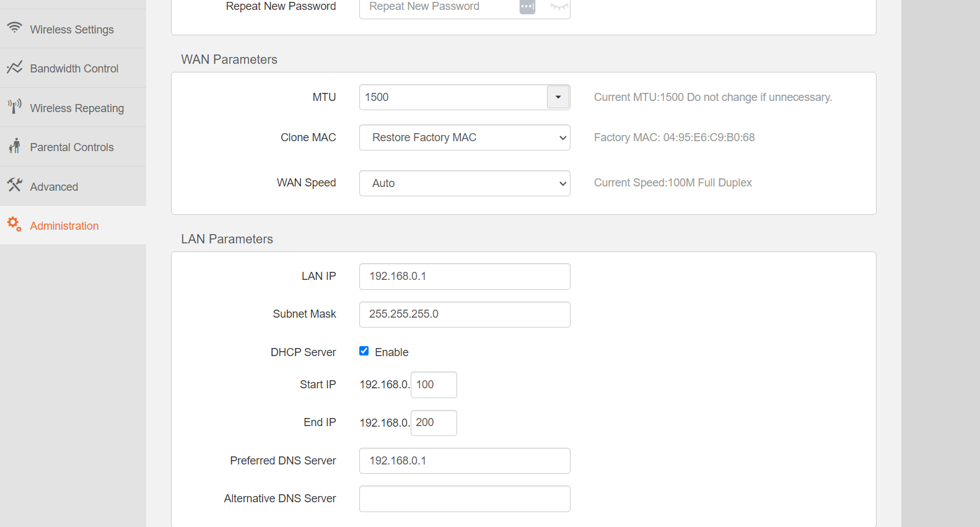Click the Bandwidth Control graph icon
The width and height of the screenshot is (980, 527).
(x=14, y=68)
